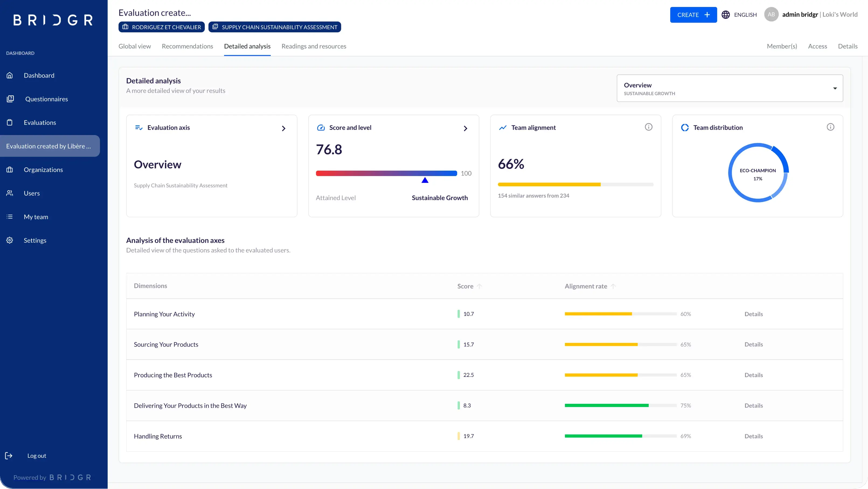Click the Eco-Champion donut chart
The width and height of the screenshot is (868, 489).
(758, 173)
